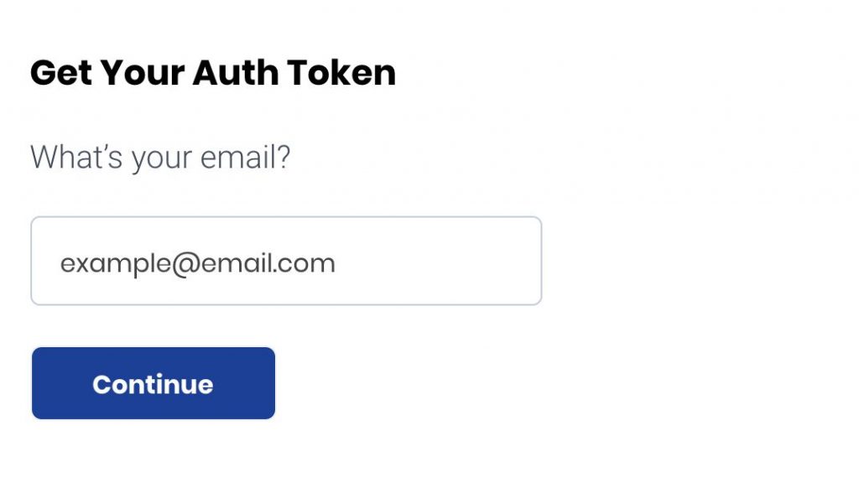Viewport: 859px width, 504px height.
Task: Click the empty right side of email field
Action: pos(453,261)
